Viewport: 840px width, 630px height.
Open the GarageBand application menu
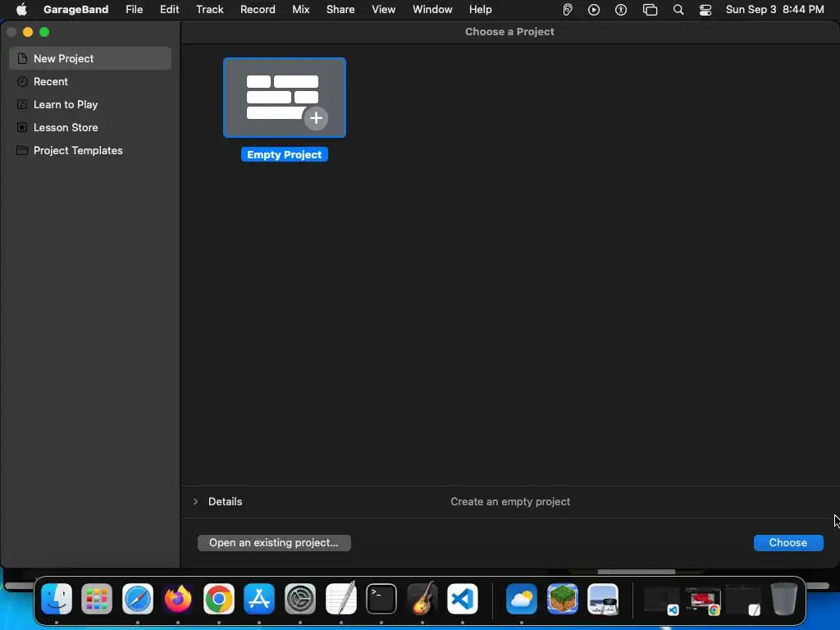pos(75,10)
